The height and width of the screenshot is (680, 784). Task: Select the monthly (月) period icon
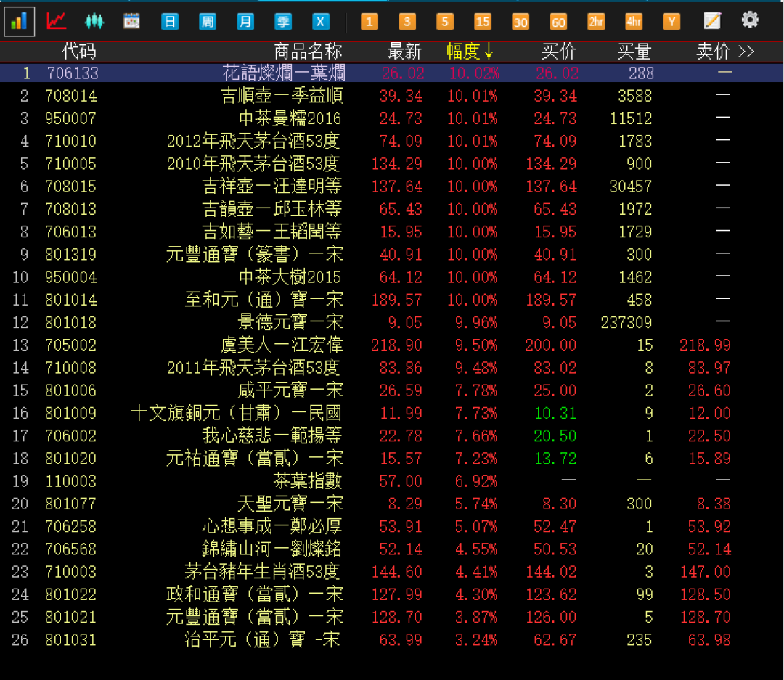tap(245, 22)
